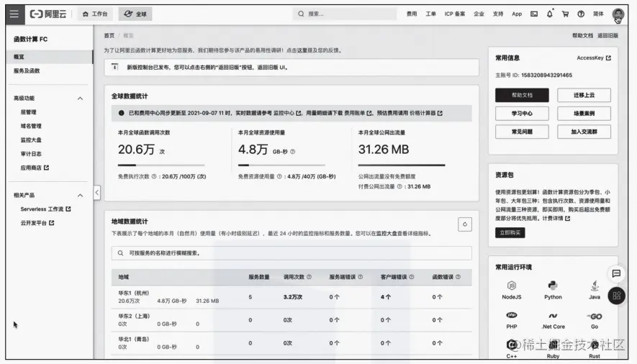Click the function invocation usage progress bar
Viewport: 637px width, 364px height.
tap(161, 165)
